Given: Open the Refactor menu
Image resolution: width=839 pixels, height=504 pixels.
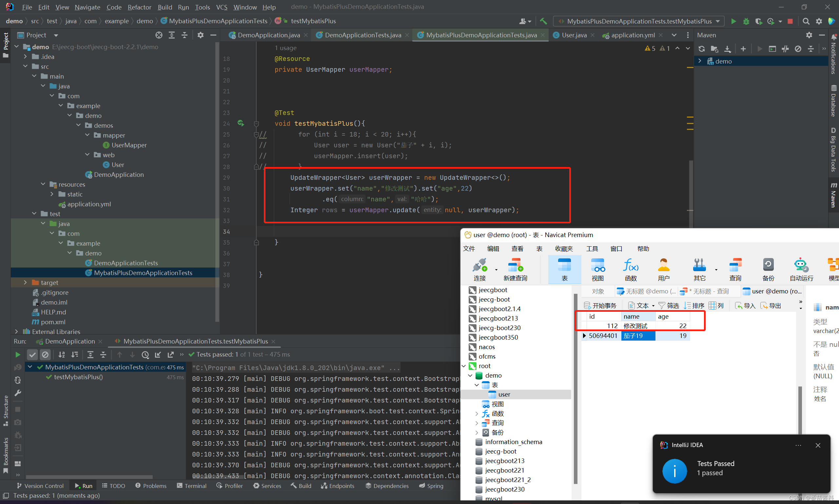Looking at the screenshot, I should [x=139, y=7].
